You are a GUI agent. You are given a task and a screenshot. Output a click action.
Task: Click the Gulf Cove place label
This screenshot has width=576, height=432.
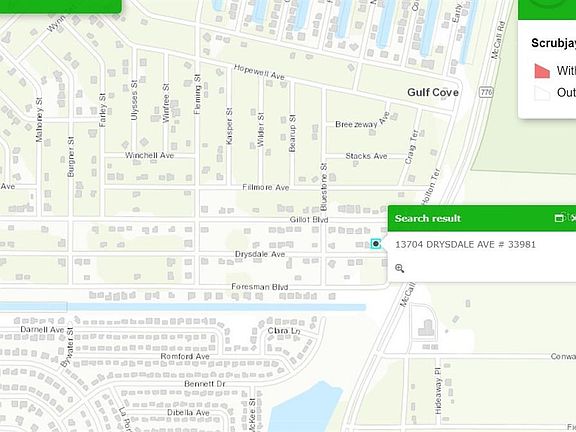(433, 92)
